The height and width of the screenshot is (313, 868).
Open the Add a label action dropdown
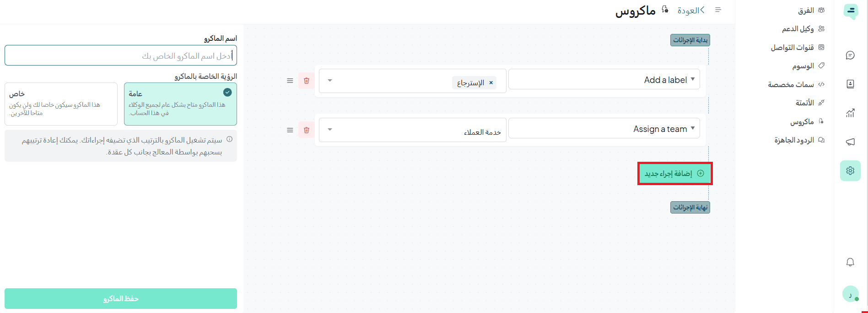tap(604, 79)
